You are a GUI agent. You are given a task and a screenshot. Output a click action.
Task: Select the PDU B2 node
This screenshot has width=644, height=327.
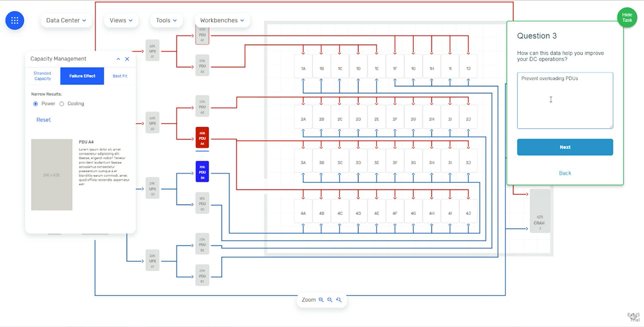click(x=202, y=244)
